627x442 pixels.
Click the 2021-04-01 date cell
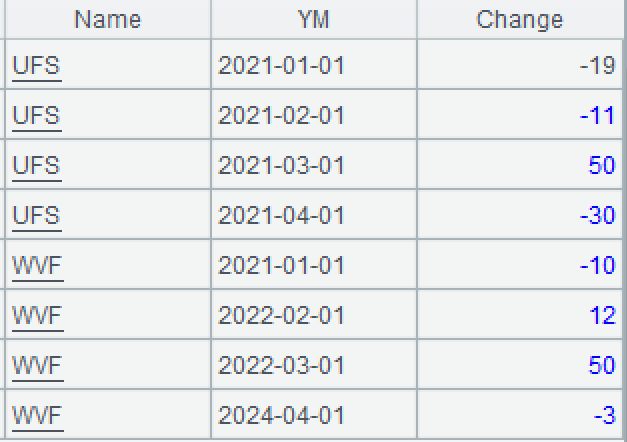(x=281, y=216)
